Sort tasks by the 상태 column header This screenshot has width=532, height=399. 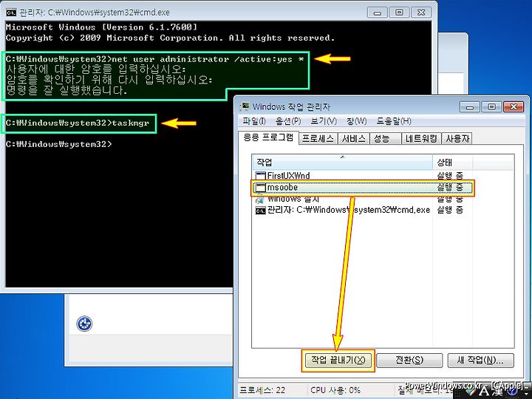click(453, 162)
